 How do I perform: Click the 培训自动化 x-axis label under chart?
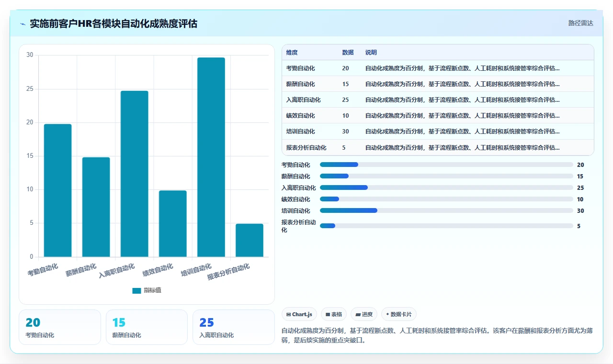196,270
